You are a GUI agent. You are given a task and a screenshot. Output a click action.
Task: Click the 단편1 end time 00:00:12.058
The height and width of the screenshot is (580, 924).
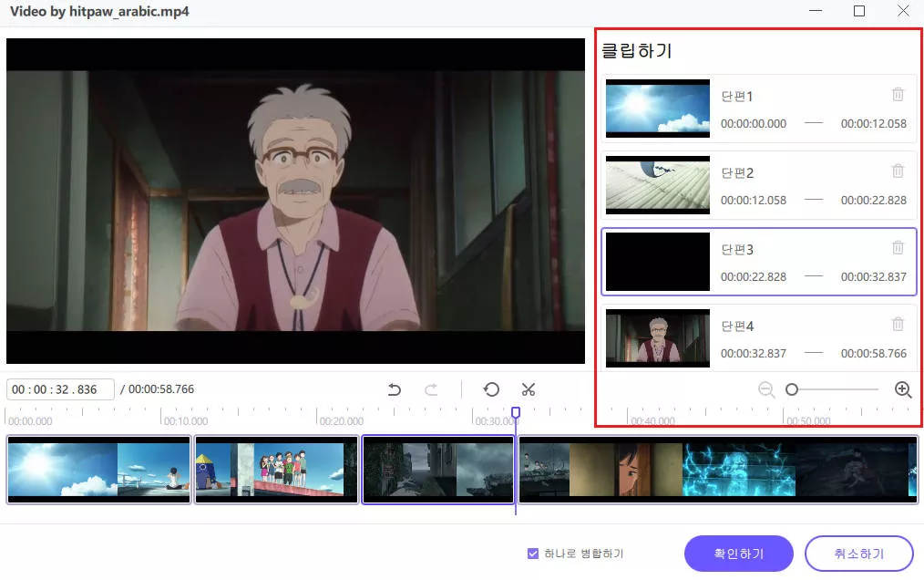coord(873,124)
